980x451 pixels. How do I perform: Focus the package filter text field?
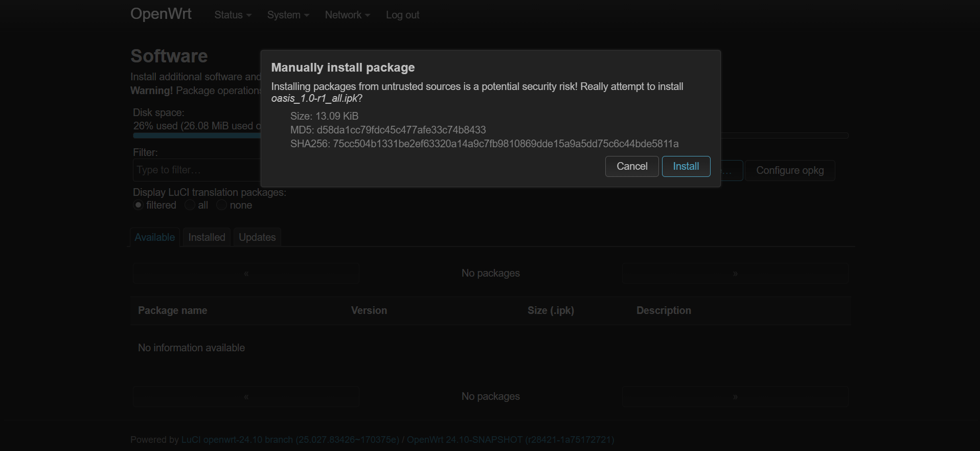[x=197, y=170]
